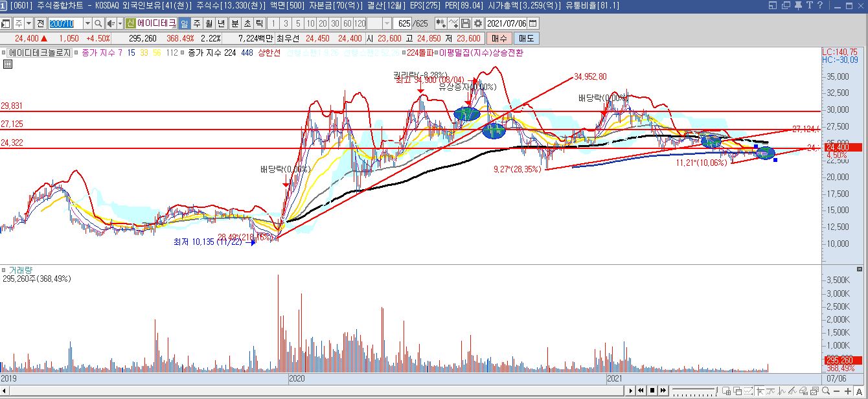Edit the bar count field 625
The width and height of the screenshot is (868, 399).
click(x=402, y=23)
